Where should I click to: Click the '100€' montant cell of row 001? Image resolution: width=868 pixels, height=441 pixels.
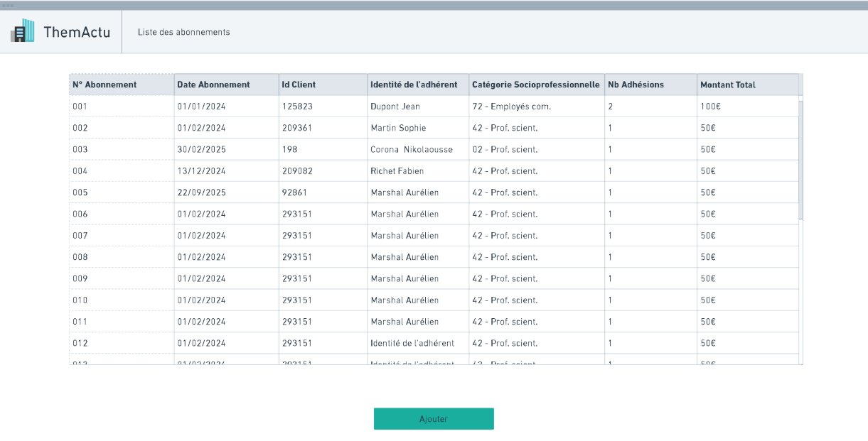pos(707,105)
